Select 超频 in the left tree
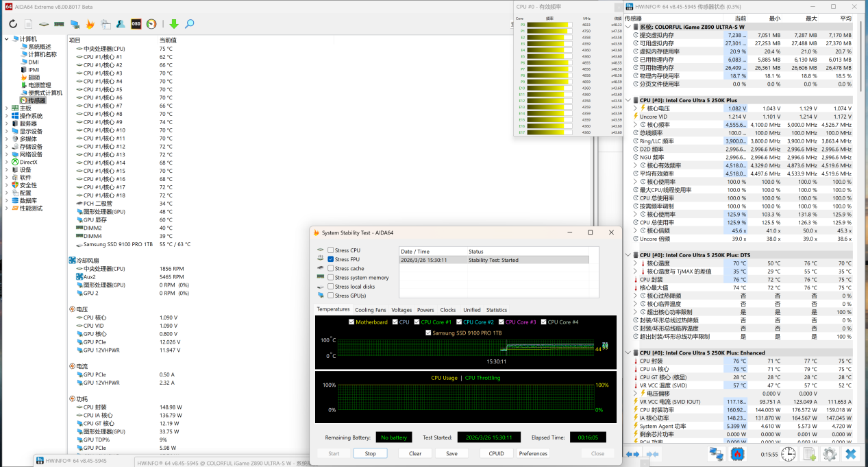 coord(34,77)
